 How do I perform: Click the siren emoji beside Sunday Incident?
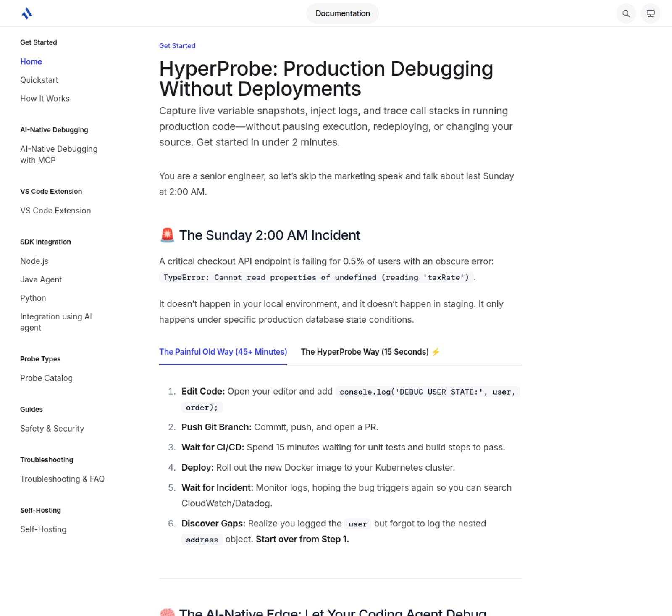pyautogui.click(x=167, y=235)
